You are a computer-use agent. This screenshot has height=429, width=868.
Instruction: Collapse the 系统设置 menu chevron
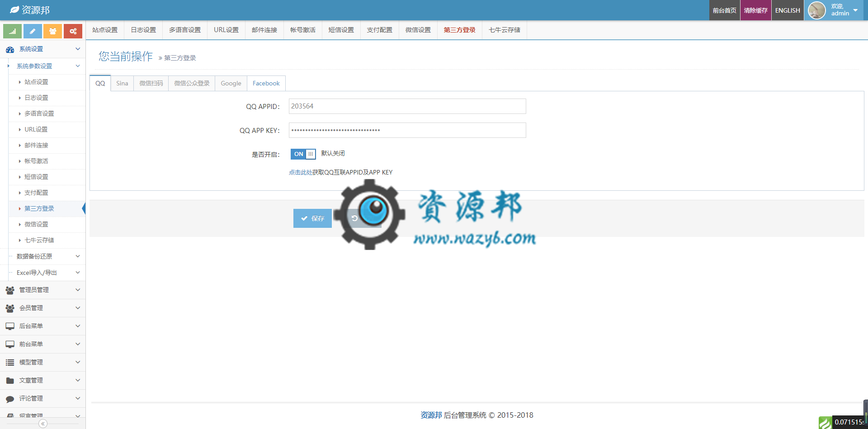78,49
